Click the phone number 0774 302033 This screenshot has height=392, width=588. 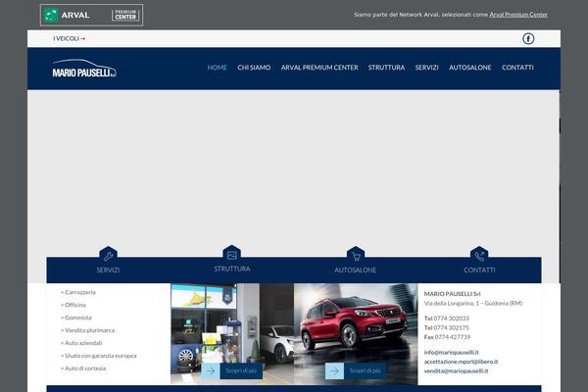click(451, 318)
